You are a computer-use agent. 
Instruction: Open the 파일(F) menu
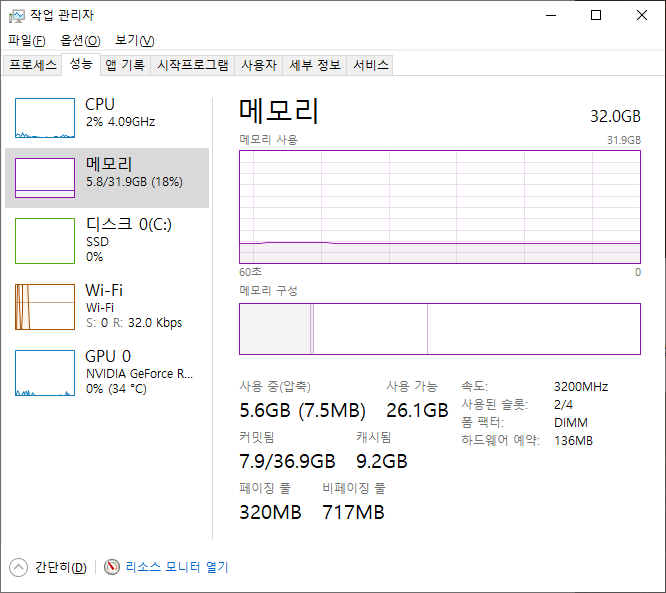[x=27, y=41]
